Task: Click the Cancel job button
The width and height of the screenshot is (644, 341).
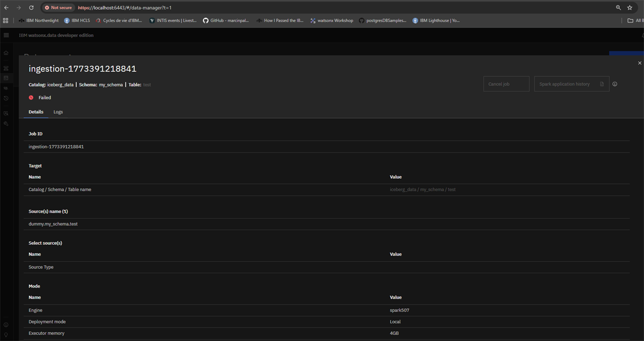Action: (506, 84)
